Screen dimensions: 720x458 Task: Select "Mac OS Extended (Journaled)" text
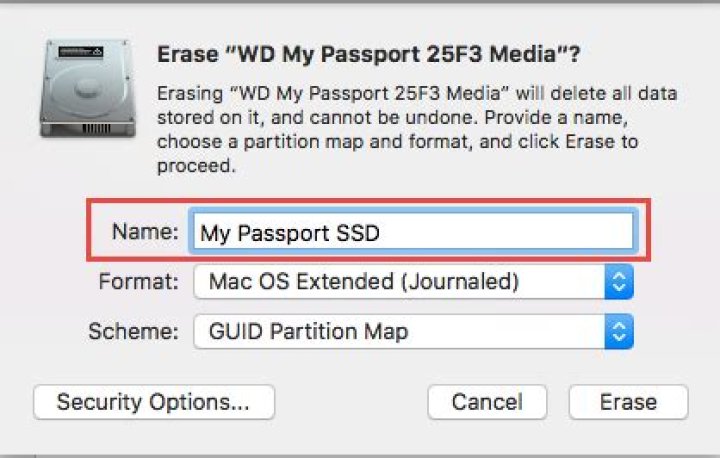363,282
